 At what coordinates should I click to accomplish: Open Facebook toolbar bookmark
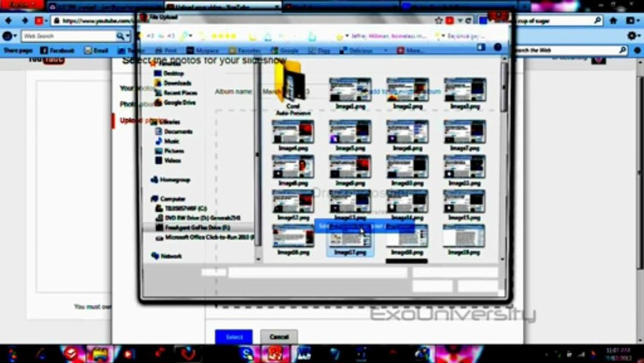tap(57, 50)
